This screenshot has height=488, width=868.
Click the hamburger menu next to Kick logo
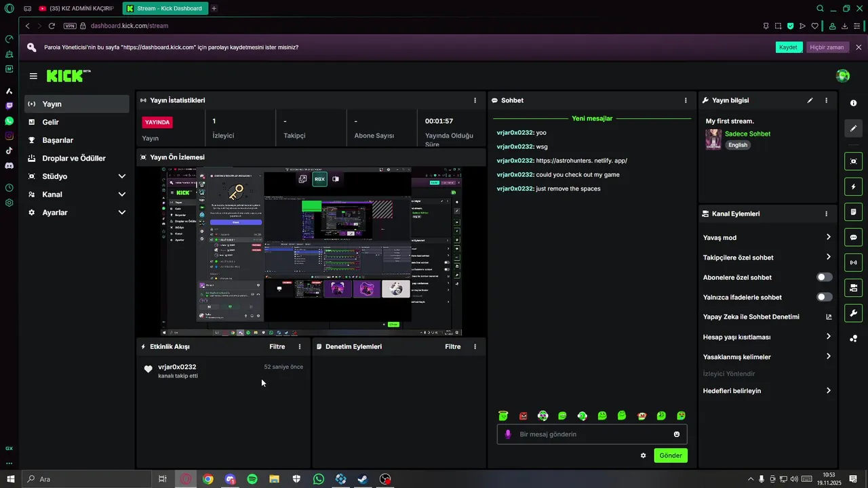[x=33, y=76]
